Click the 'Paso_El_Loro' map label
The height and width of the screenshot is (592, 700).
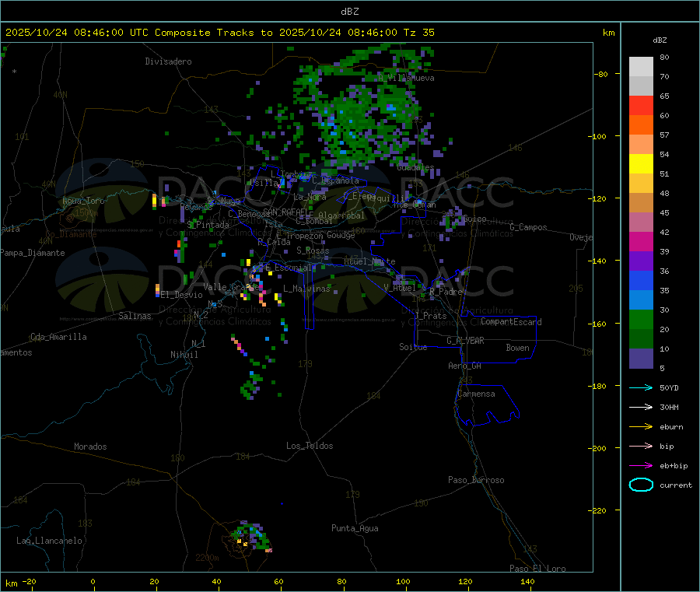(x=538, y=569)
